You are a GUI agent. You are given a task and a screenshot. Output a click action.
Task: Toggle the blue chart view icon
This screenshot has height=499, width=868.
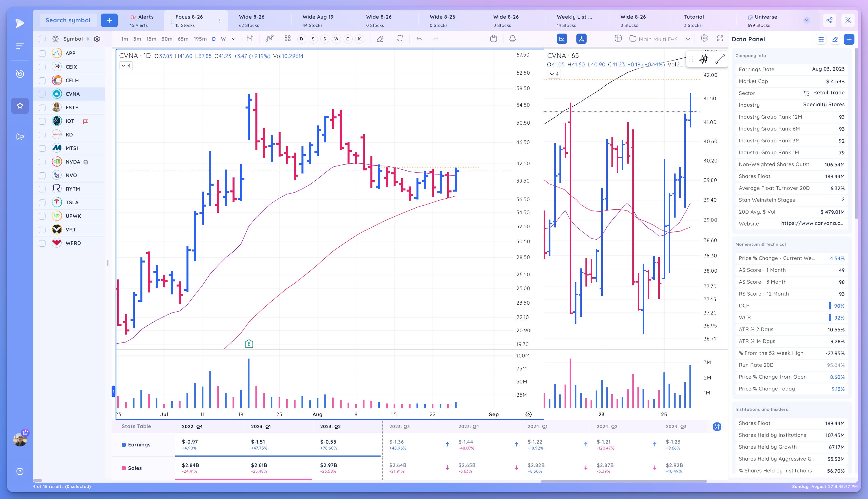pos(562,39)
